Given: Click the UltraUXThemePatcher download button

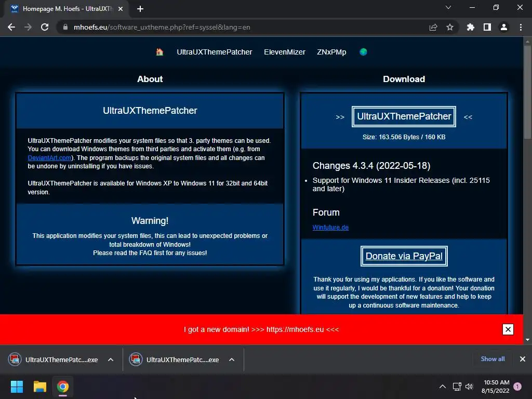Looking at the screenshot, I should (404, 116).
